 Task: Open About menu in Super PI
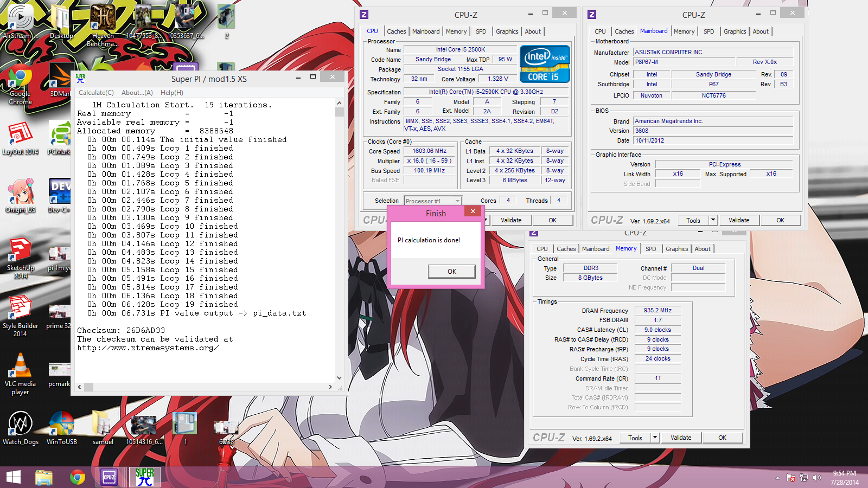[137, 93]
